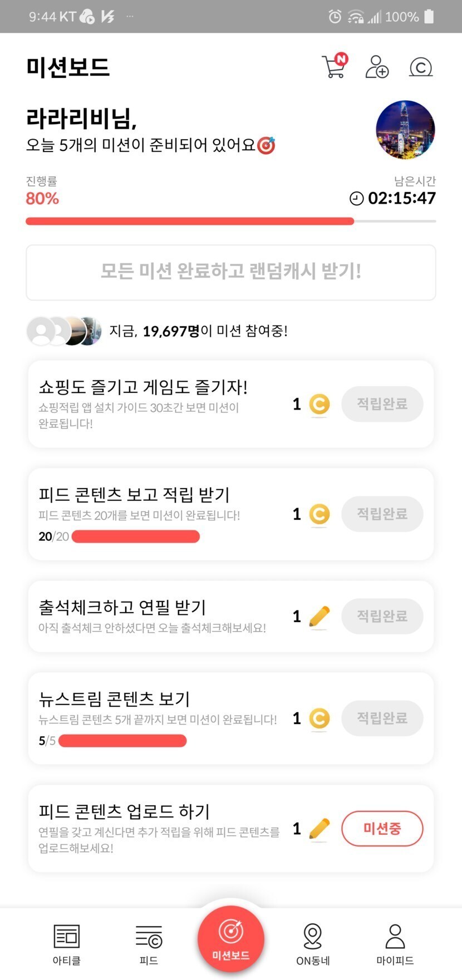Tap the profile picture thumbnail
Screen dimensions: 462x980
click(x=405, y=130)
